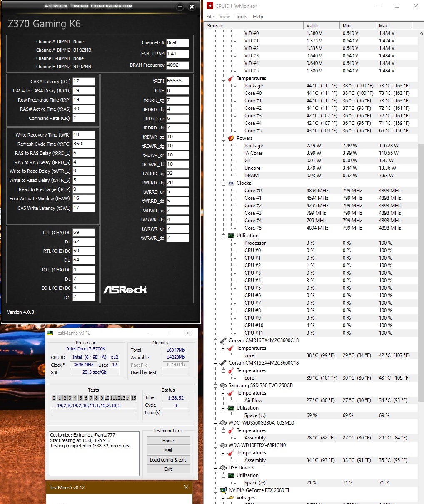Click the RAM stick icon of the second Corsair module
Viewport: 424px width, 504px height.
tap(223, 363)
